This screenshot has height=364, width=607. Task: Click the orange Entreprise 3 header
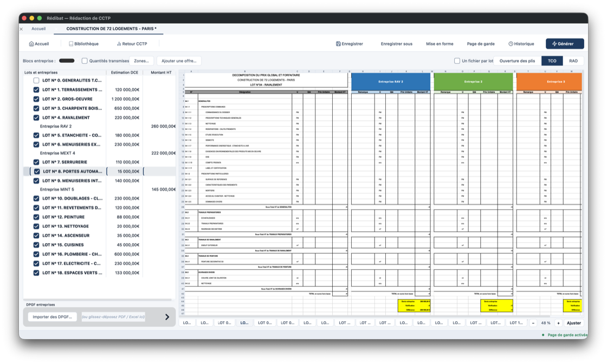(x=549, y=82)
